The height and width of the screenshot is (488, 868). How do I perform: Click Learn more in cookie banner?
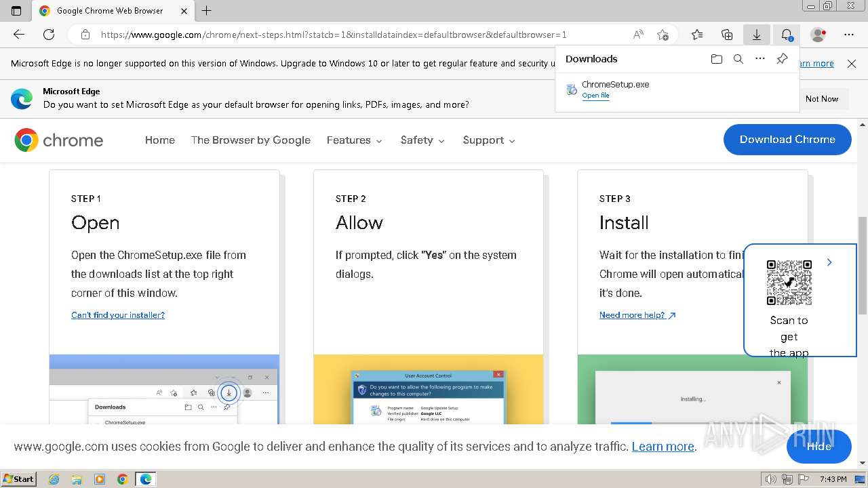click(663, 447)
